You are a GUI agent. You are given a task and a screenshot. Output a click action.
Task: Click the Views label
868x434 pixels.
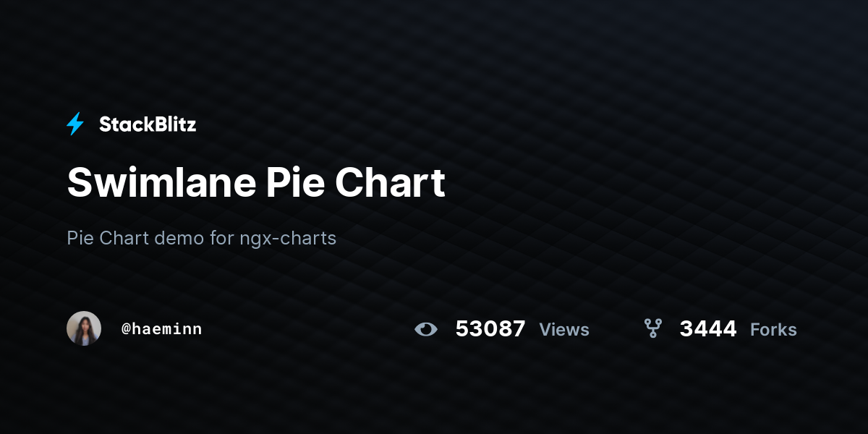click(564, 330)
